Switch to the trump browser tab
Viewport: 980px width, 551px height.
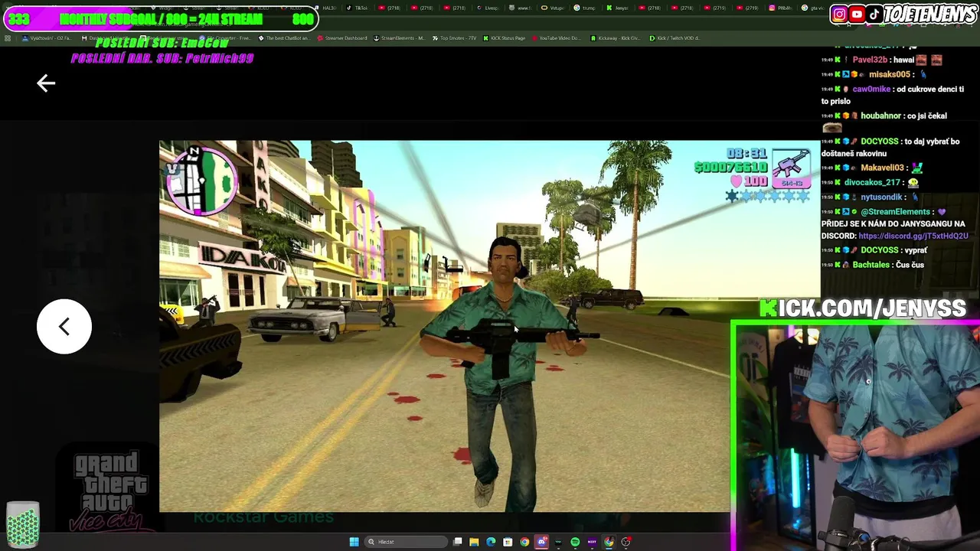pyautogui.click(x=585, y=8)
